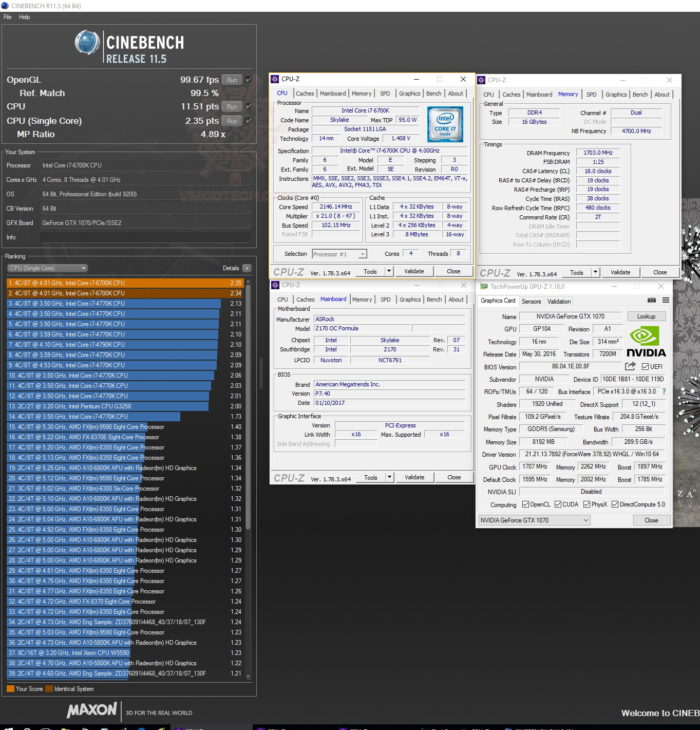
Task: Open the GPU-Z hamburger menu
Action: tap(666, 301)
